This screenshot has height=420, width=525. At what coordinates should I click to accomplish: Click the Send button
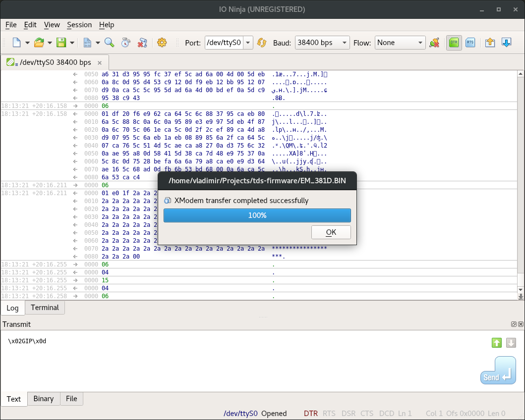[x=498, y=370]
